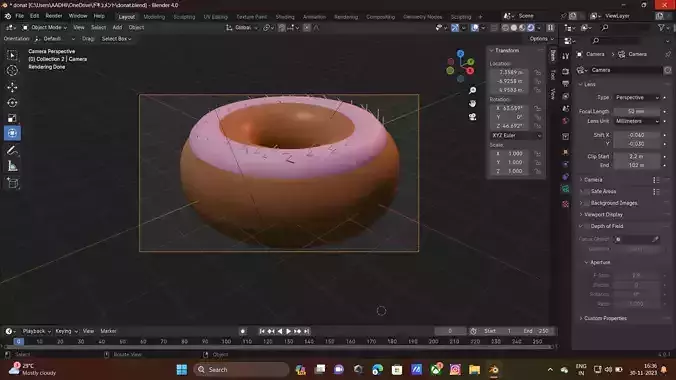Toggle X-ray mode in viewport header
Screen dimensions: 676x380
(494, 28)
